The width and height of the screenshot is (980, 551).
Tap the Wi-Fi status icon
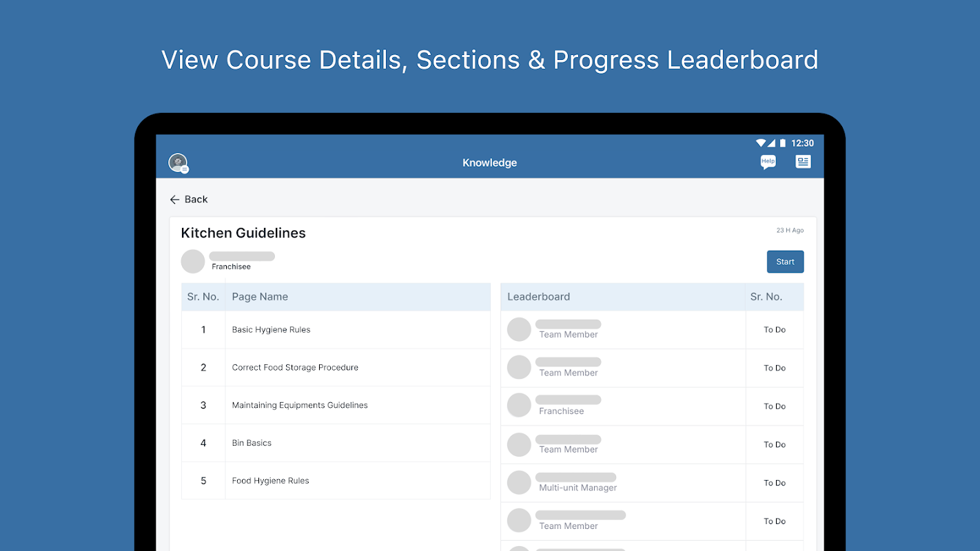(761, 143)
